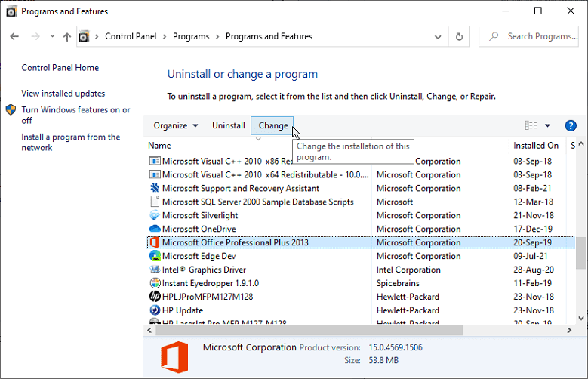
Task: Select Microsoft Support and Recovery Assistant icon
Action: 155,189
